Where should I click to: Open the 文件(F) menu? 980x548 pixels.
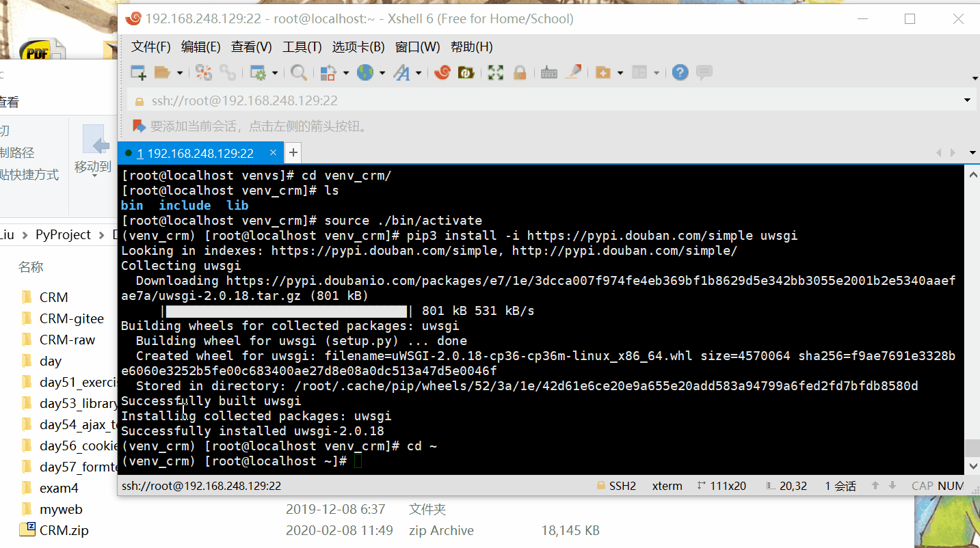click(x=151, y=47)
